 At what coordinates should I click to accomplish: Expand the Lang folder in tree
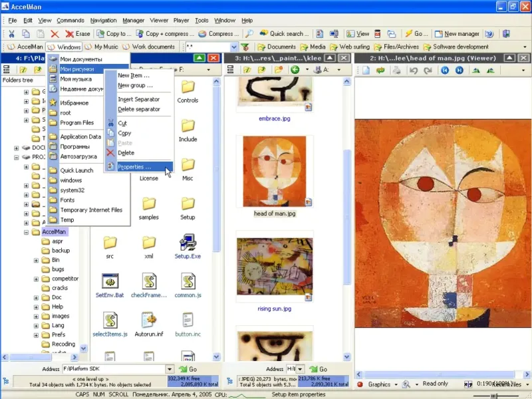coord(36,325)
